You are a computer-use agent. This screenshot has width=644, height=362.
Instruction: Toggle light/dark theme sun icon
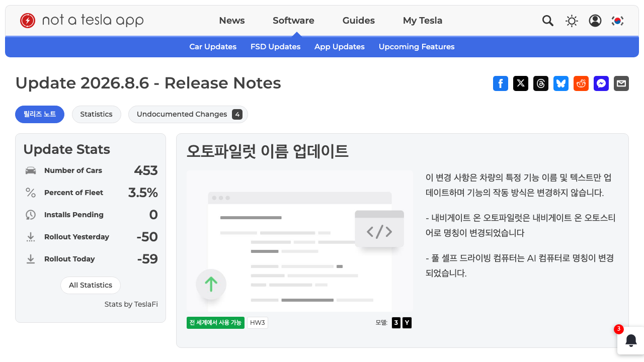pos(572,21)
